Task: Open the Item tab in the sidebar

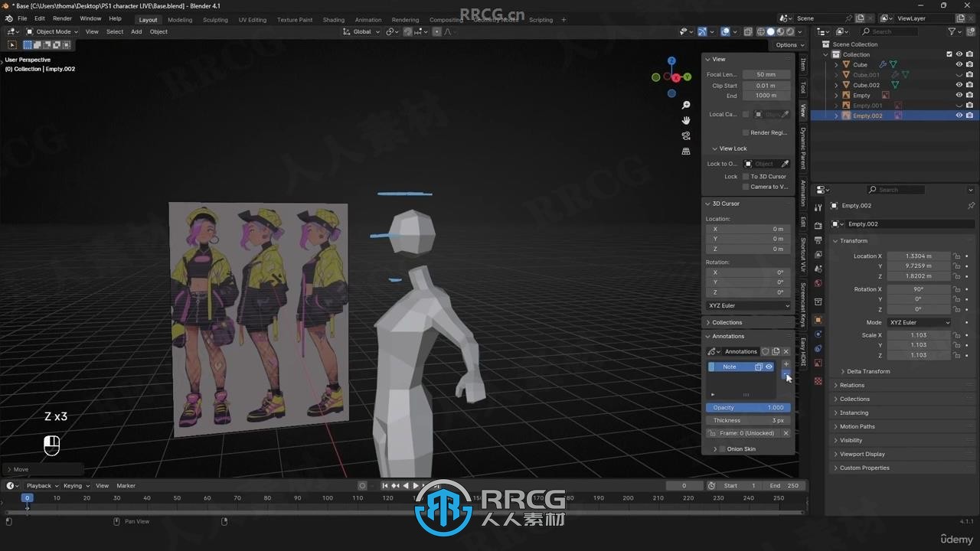Action: coord(802,64)
